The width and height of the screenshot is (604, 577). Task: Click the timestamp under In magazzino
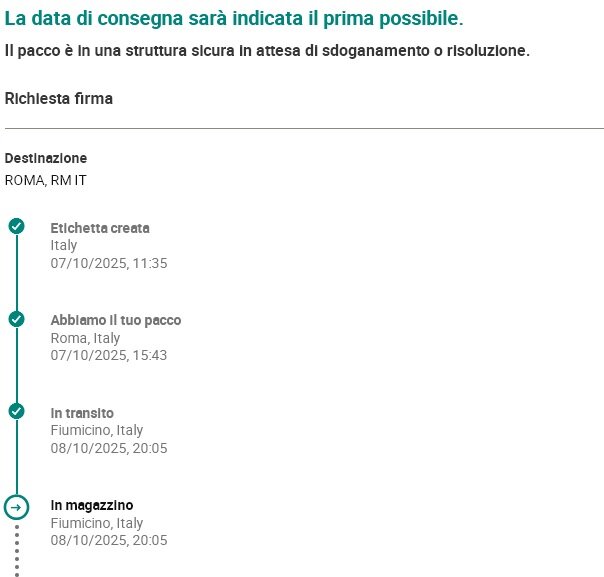pyautogui.click(x=109, y=540)
